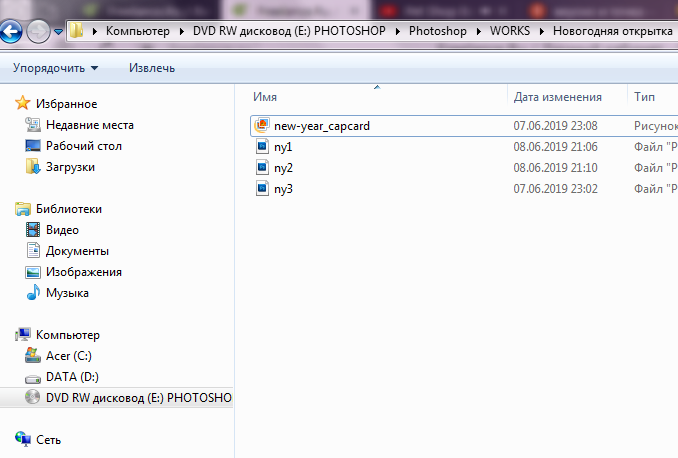The image size is (678, 458).
Task: Click the file name ny2
Action: (283, 168)
